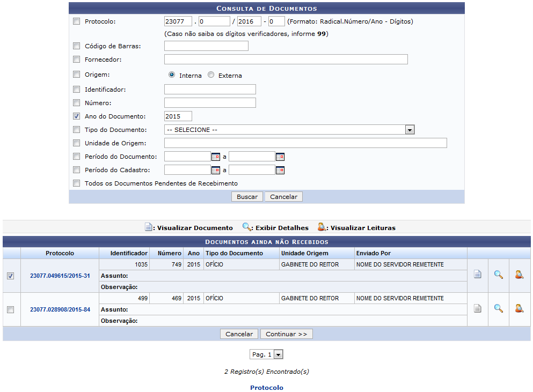Open protocol link 23077.028908/2015-84
Image resolution: width=533 pixels, height=392 pixels.
(60, 310)
